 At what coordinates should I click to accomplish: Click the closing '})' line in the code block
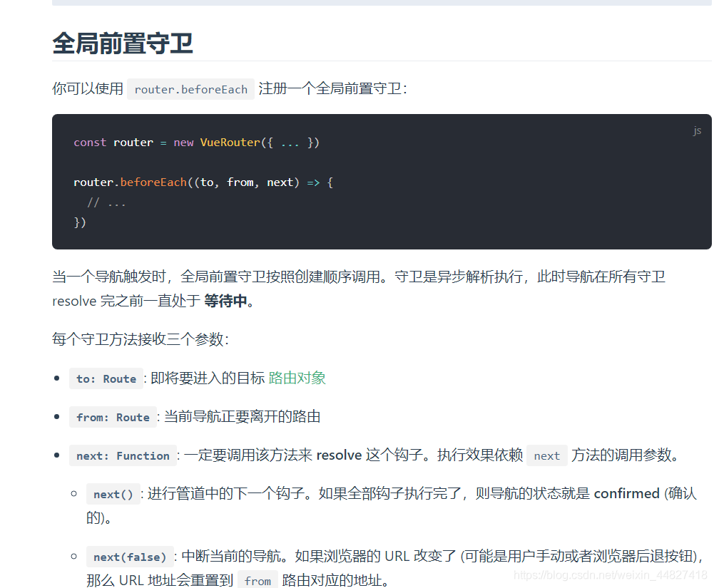point(80,222)
